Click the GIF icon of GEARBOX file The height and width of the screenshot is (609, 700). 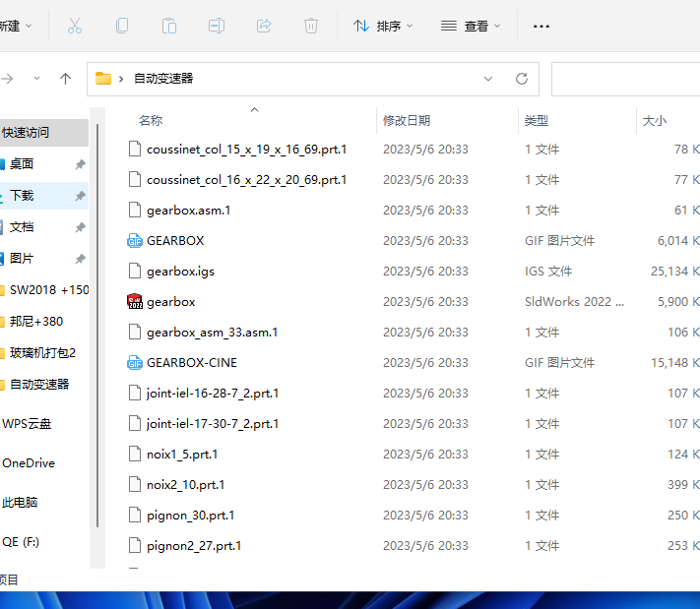pyautogui.click(x=134, y=241)
